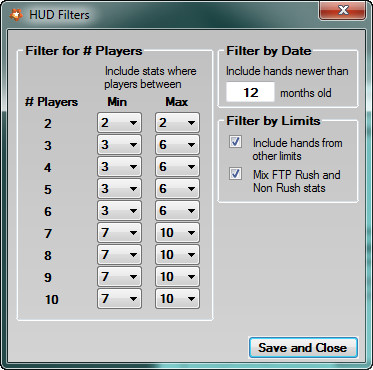Toggle Mix FTP Rush and Non Rush stats
Viewport: 373px width, 370px height.
(x=235, y=174)
